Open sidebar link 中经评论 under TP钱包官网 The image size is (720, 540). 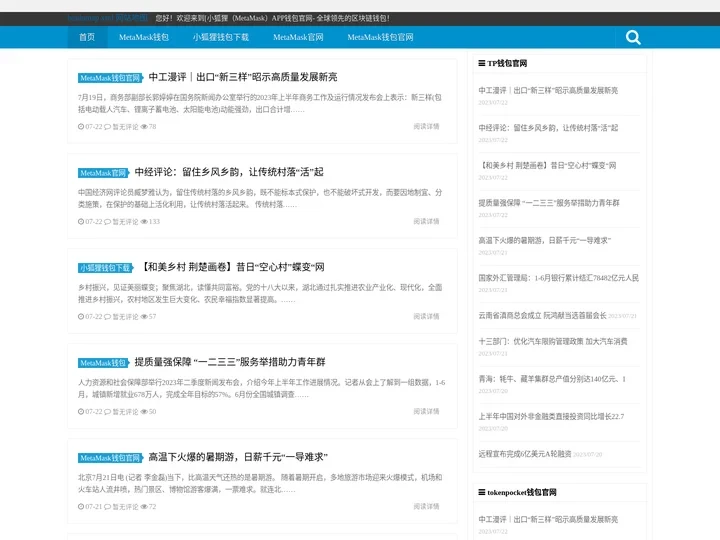pos(548,128)
